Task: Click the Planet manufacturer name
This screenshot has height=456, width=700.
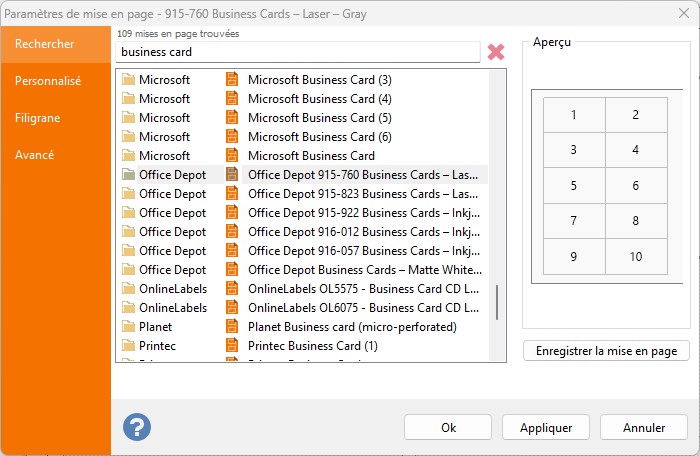Action: 155,326
